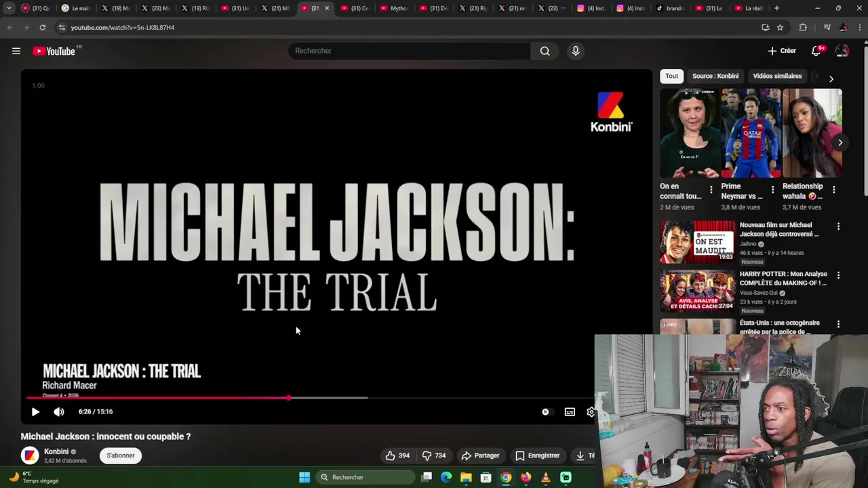This screenshot has height=488, width=868.
Task: Like the video with thumbs up
Action: coord(397,455)
